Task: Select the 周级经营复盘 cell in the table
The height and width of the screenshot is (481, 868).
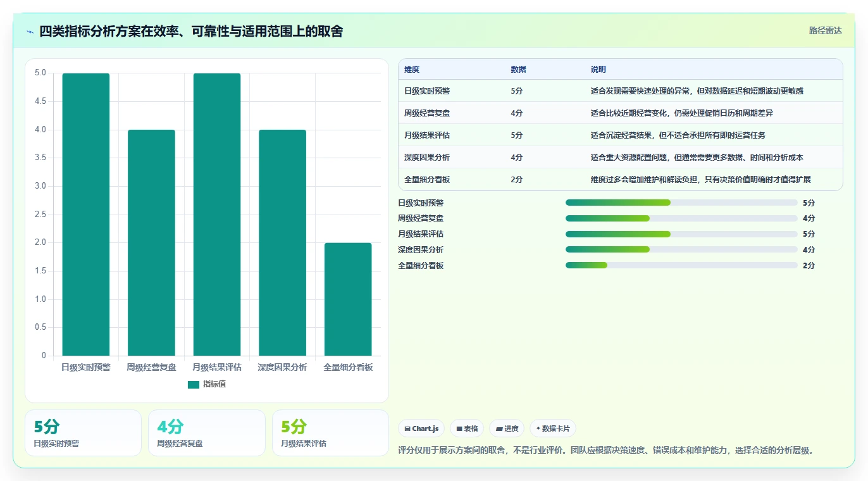Action: 427,113
